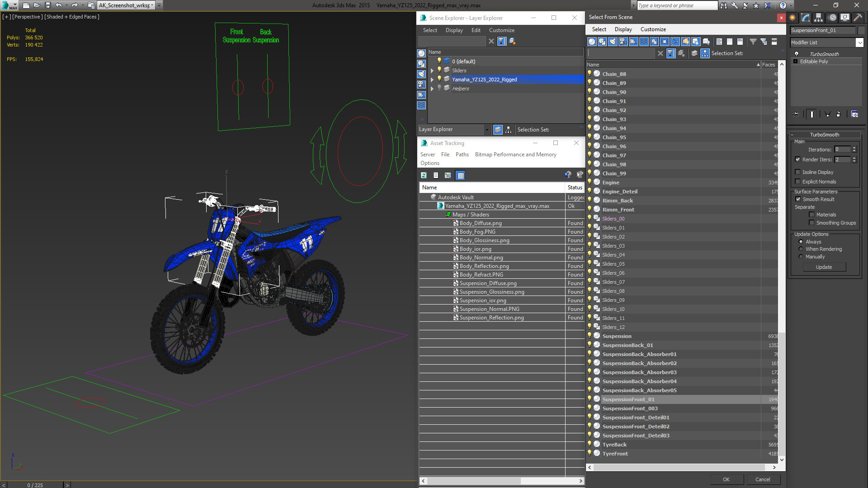Toggle Display Lights filter in Layer Explorer sidebar
The width and height of the screenshot is (868, 488).
pos(421,74)
